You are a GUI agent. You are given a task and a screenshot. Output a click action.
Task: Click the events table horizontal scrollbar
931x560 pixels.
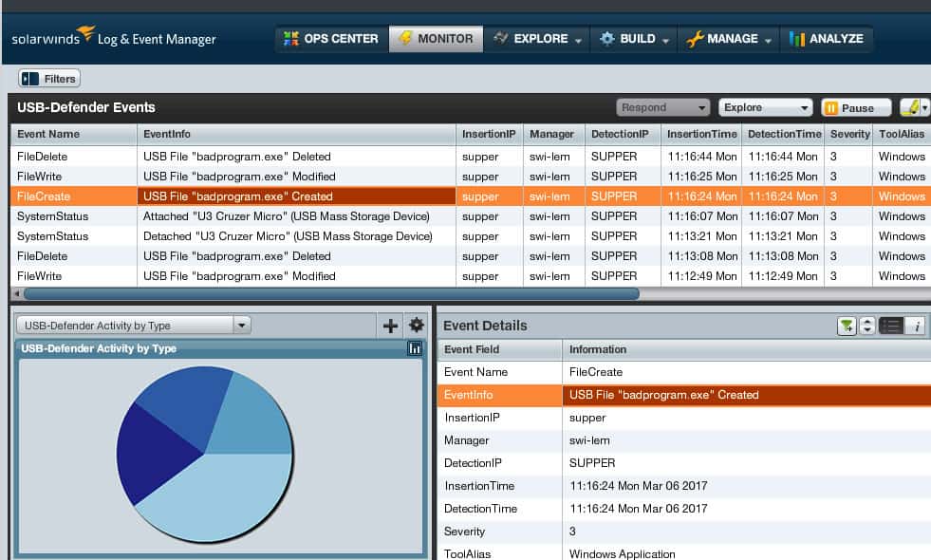(x=331, y=293)
